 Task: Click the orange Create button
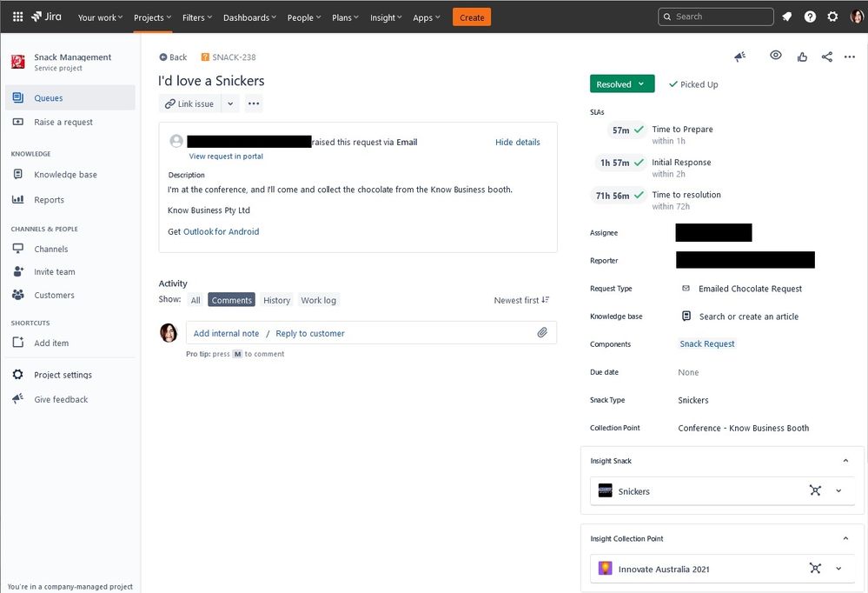(472, 17)
